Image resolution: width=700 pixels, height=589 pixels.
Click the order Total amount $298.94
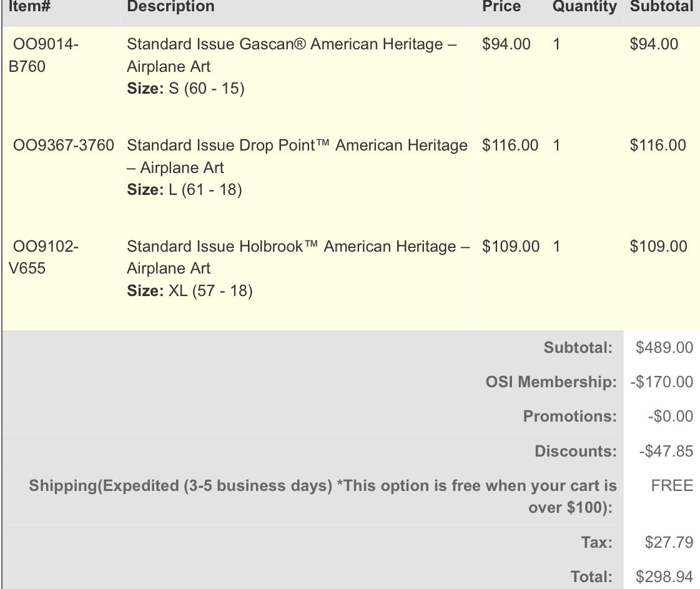[x=664, y=577]
